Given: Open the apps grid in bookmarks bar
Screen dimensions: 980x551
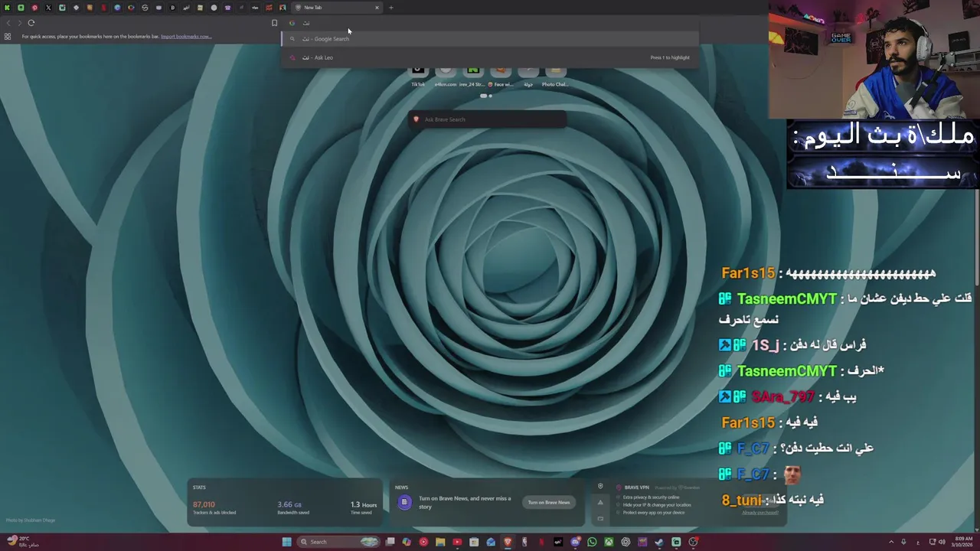Looking at the screenshot, I should pyautogui.click(x=8, y=36).
